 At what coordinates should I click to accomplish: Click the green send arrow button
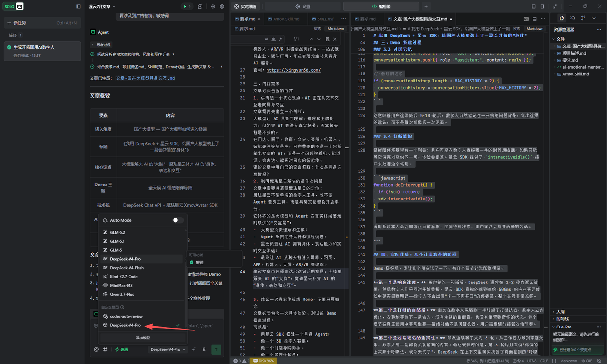216,349
